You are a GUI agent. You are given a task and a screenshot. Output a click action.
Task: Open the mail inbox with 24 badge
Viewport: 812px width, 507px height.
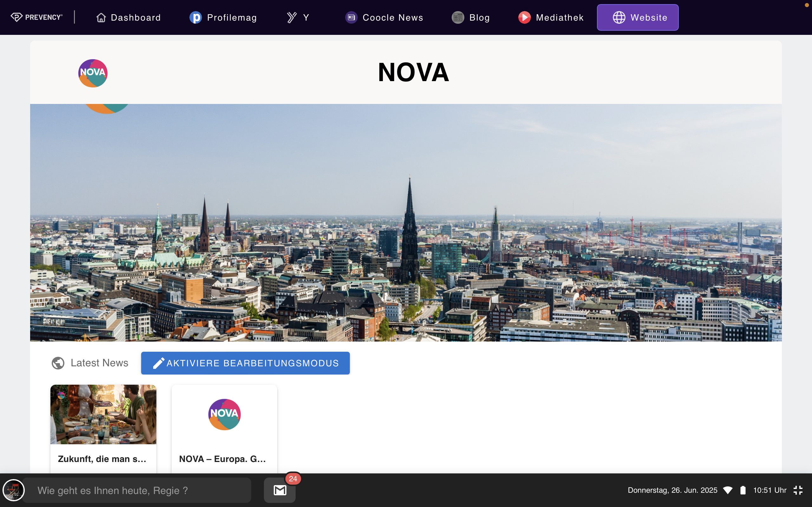click(280, 490)
